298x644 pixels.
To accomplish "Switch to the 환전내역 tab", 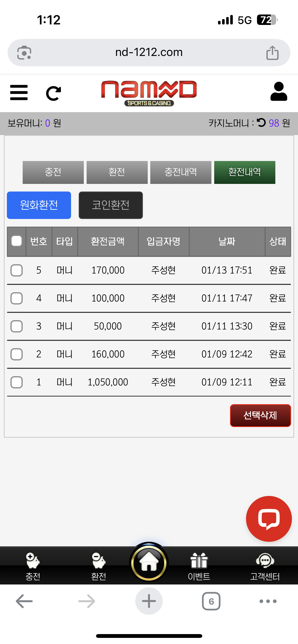I will click(x=245, y=172).
